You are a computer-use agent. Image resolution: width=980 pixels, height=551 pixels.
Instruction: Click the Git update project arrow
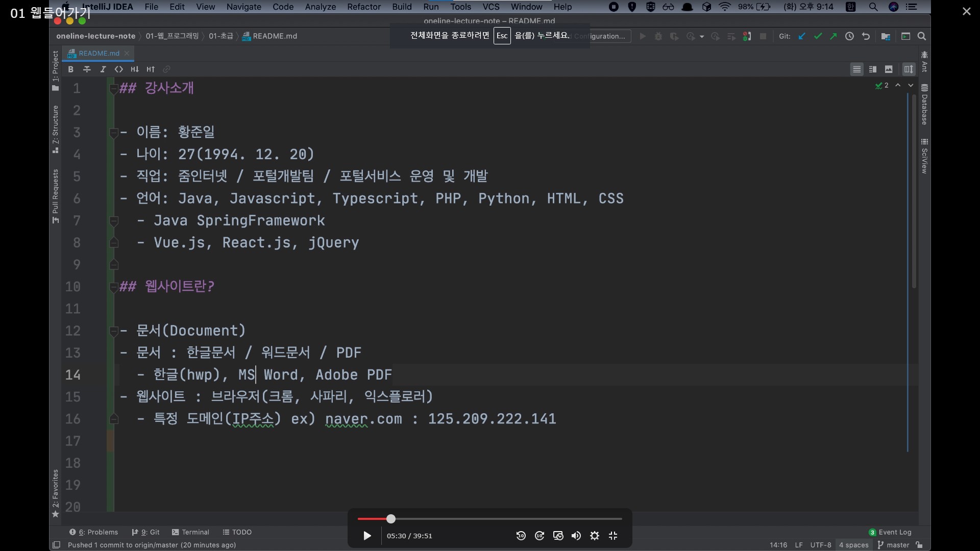tap(802, 36)
